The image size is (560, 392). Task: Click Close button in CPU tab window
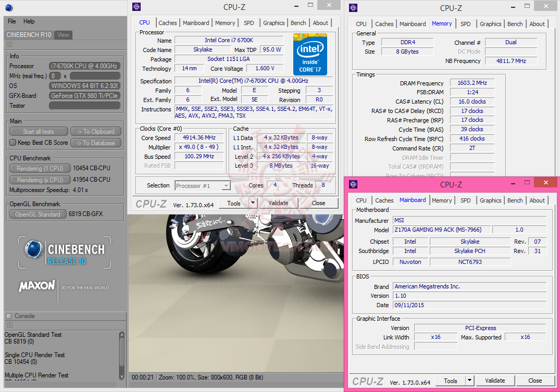point(318,203)
